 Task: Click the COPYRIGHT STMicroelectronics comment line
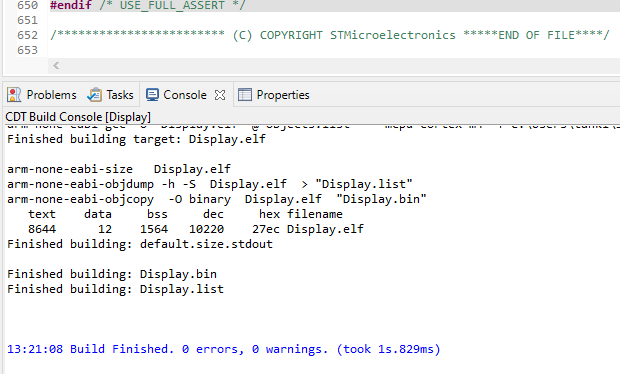coord(330,35)
